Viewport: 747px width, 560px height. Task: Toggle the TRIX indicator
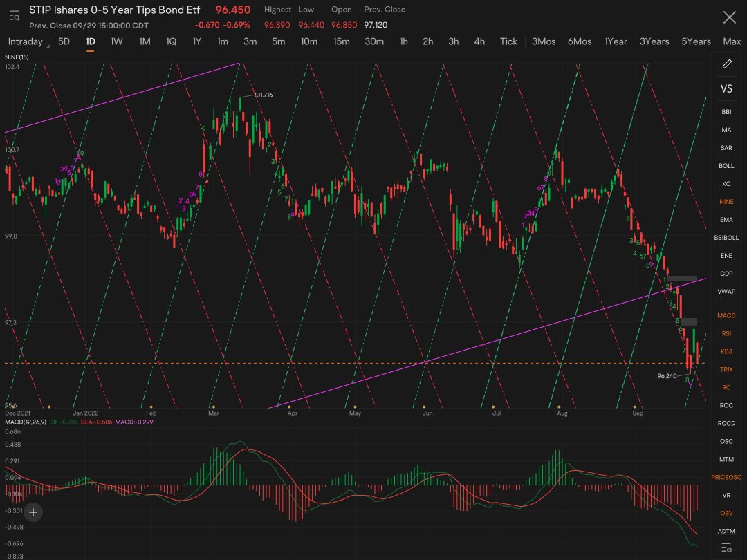[x=726, y=369]
